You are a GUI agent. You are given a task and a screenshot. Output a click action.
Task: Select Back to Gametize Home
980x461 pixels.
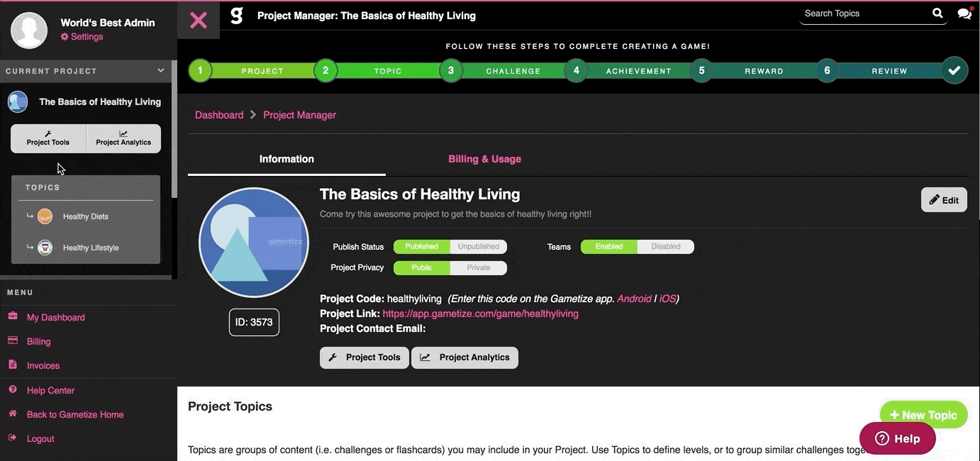pos(75,414)
